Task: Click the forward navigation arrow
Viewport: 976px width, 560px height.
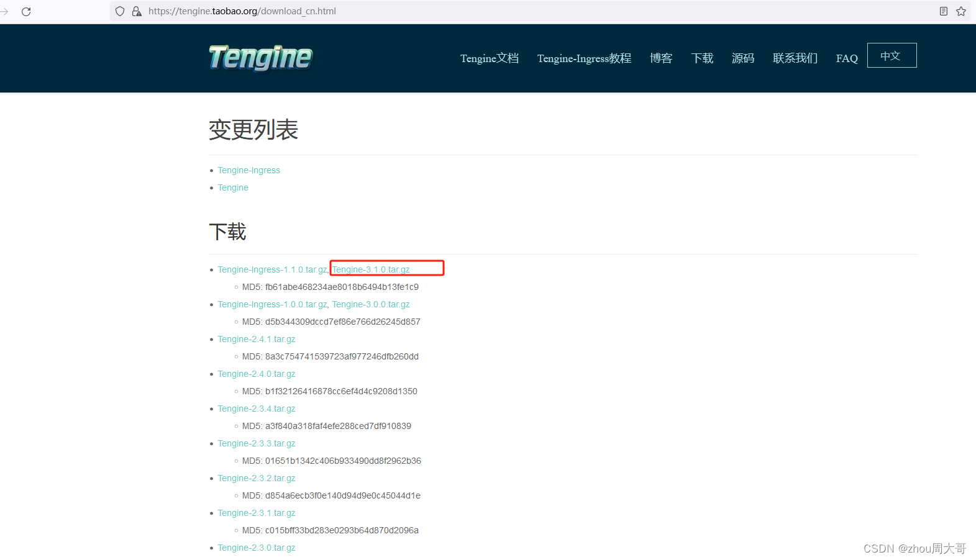Action: point(4,11)
